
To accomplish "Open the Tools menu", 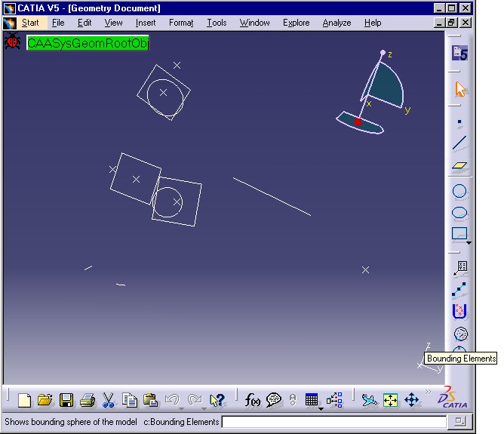I will [217, 23].
